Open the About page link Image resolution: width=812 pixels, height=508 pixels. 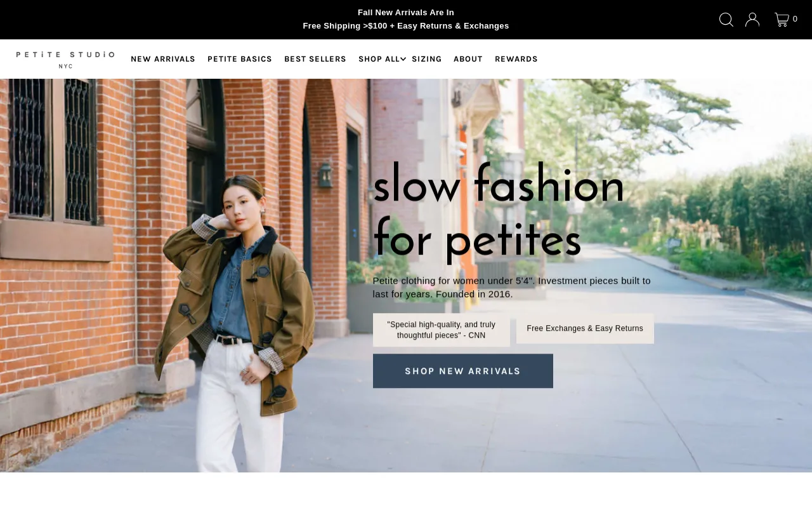coord(468,59)
